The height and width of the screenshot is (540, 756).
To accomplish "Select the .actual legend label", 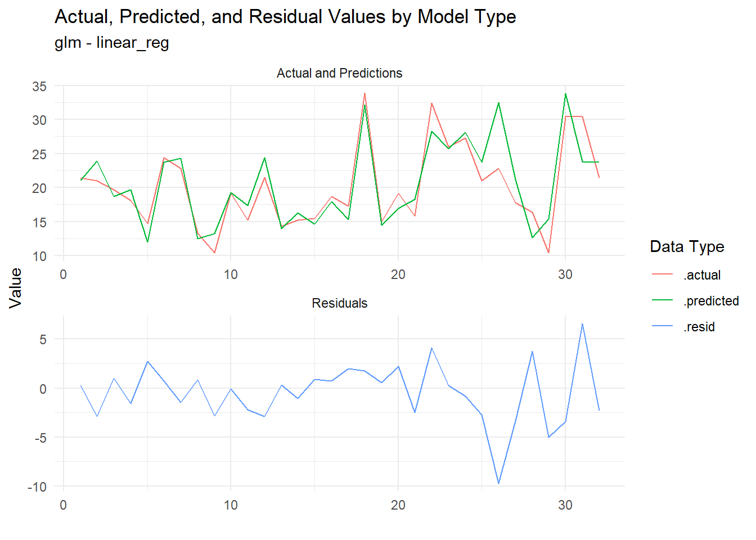I will [702, 275].
